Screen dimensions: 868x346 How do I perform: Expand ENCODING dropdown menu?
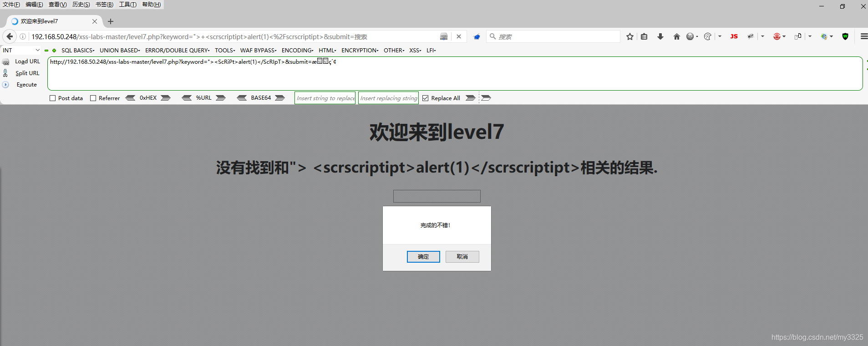click(297, 51)
